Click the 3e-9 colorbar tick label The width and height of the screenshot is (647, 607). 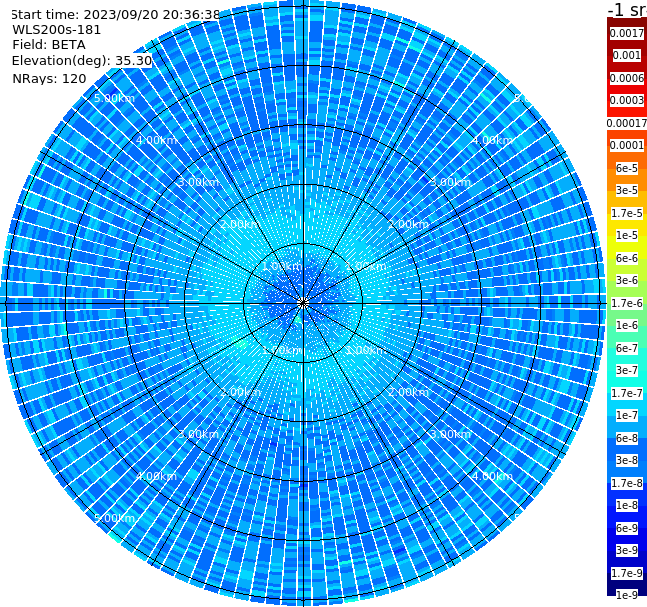[x=627, y=550]
